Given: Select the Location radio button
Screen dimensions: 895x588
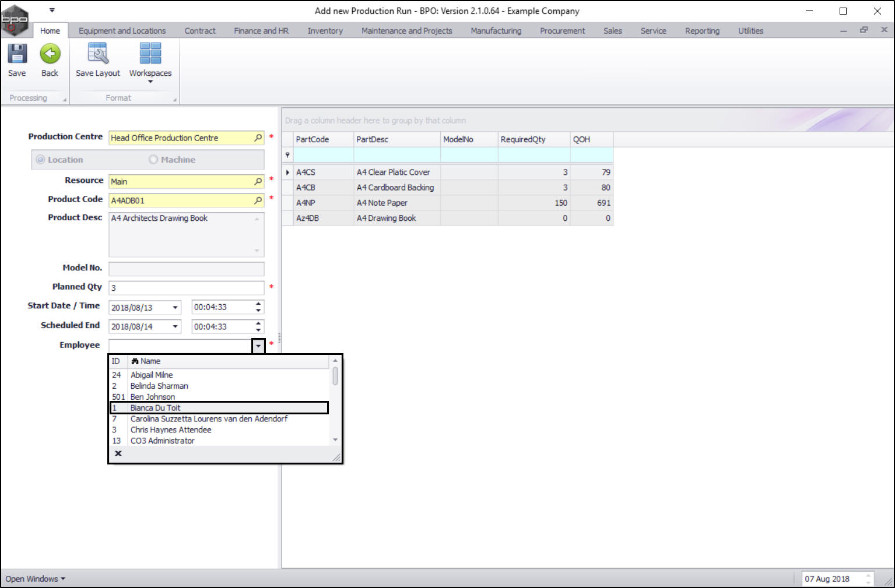Looking at the screenshot, I should point(40,160).
